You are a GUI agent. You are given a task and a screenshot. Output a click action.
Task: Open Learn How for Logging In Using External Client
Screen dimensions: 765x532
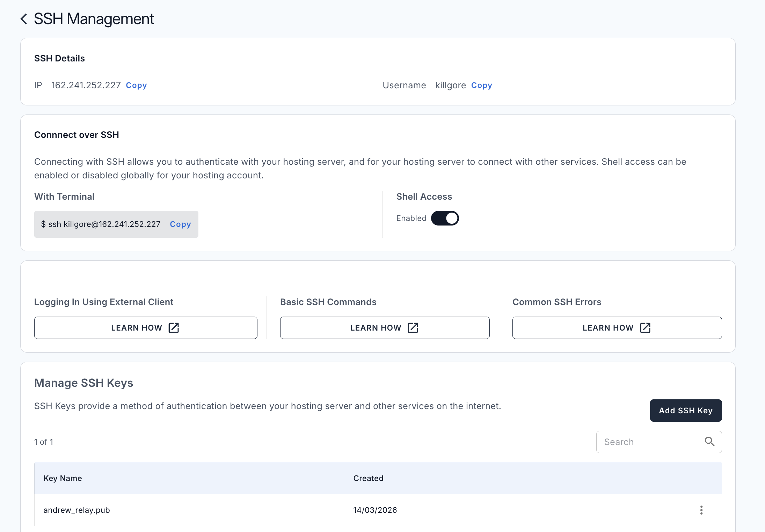point(146,327)
